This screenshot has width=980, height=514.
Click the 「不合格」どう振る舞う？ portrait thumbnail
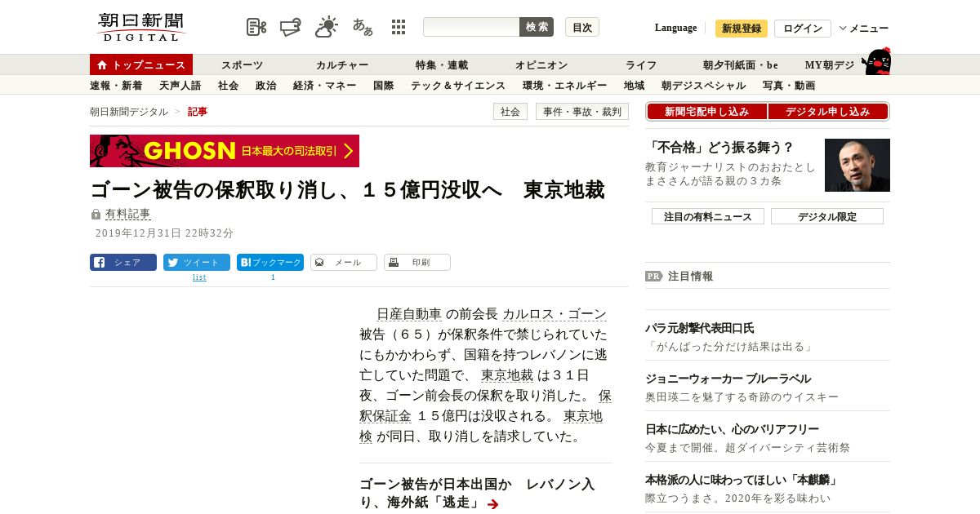click(857, 165)
